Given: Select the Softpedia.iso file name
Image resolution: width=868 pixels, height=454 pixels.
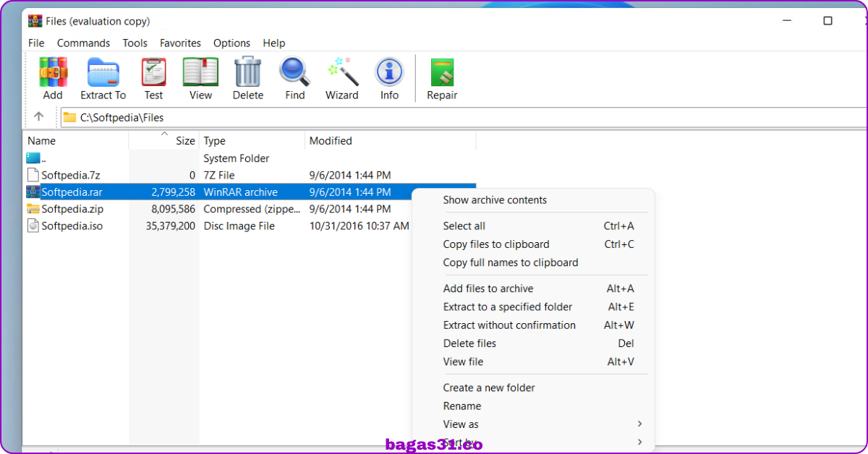Looking at the screenshot, I should click(72, 226).
